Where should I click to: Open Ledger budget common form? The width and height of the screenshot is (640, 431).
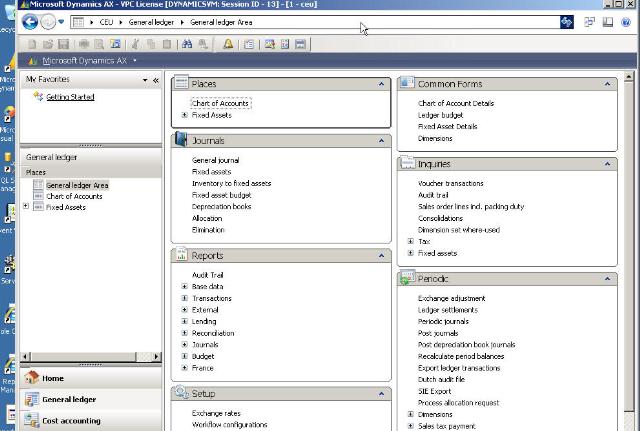pos(440,115)
